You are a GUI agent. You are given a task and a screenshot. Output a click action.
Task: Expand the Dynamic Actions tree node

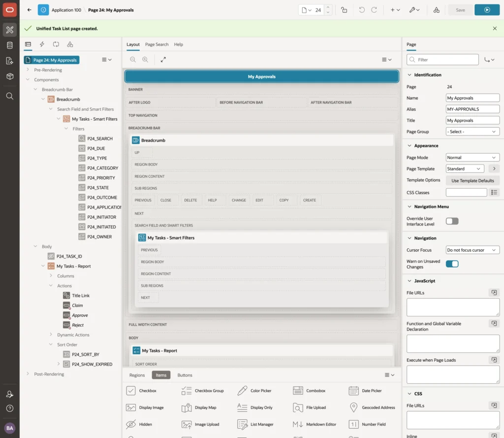[51, 335]
